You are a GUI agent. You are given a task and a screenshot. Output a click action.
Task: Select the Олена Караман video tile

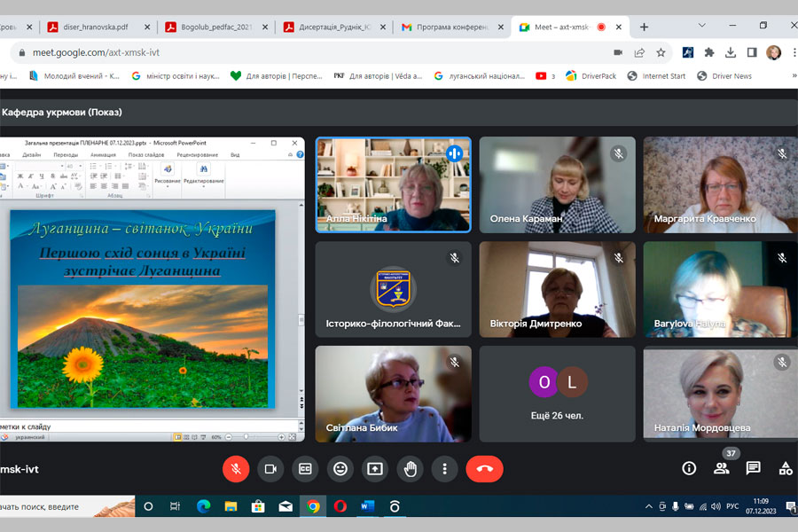pyautogui.click(x=557, y=184)
